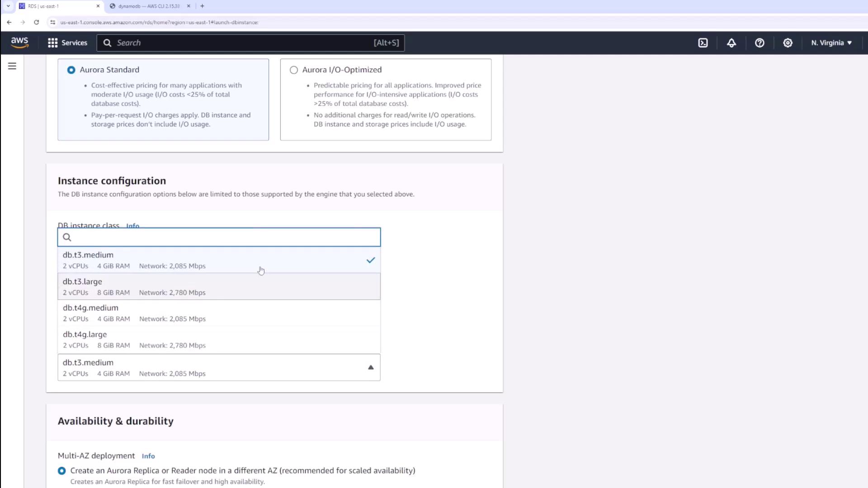This screenshot has height=488, width=868.
Task: Expand the hamburger side navigation menu
Action: [x=12, y=66]
